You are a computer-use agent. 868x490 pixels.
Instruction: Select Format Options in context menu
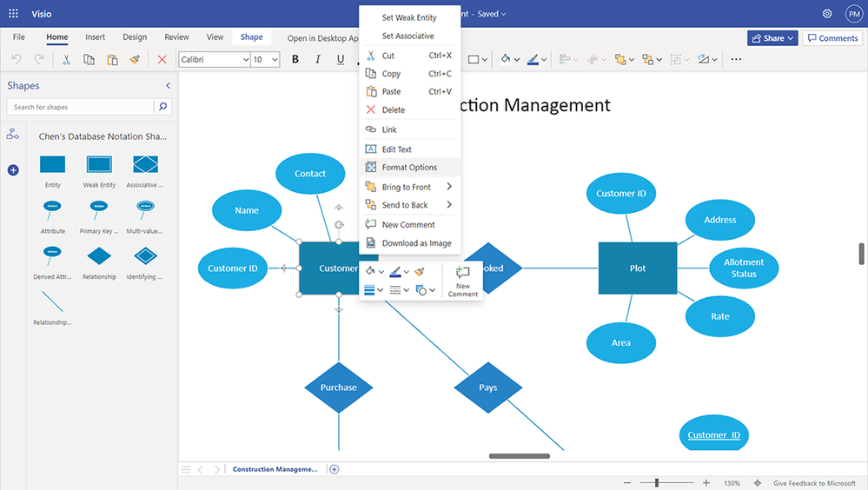(409, 167)
